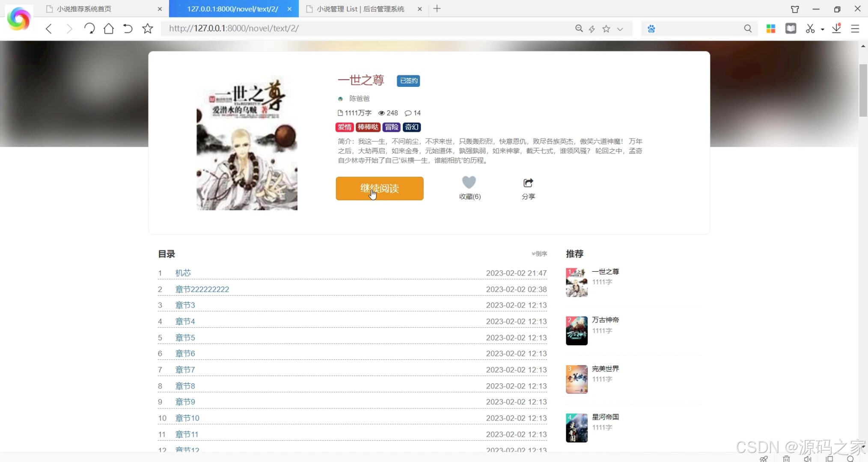The width and height of the screenshot is (868, 462).
Task: Open the downloads arrow icon
Action: pos(836,29)
